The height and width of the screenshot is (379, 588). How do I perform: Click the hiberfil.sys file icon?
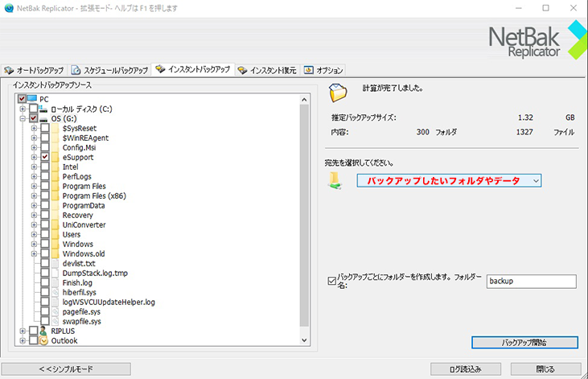(56, 292)
